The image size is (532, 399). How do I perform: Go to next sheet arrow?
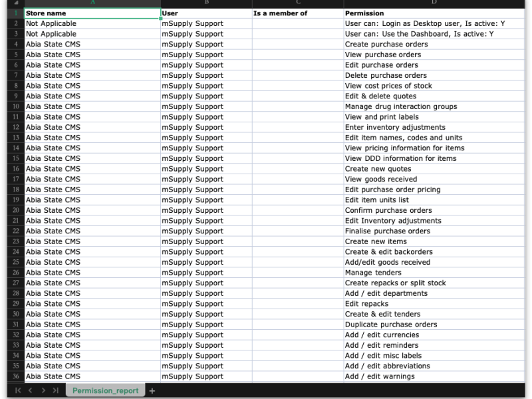click(x=43, y=390)
